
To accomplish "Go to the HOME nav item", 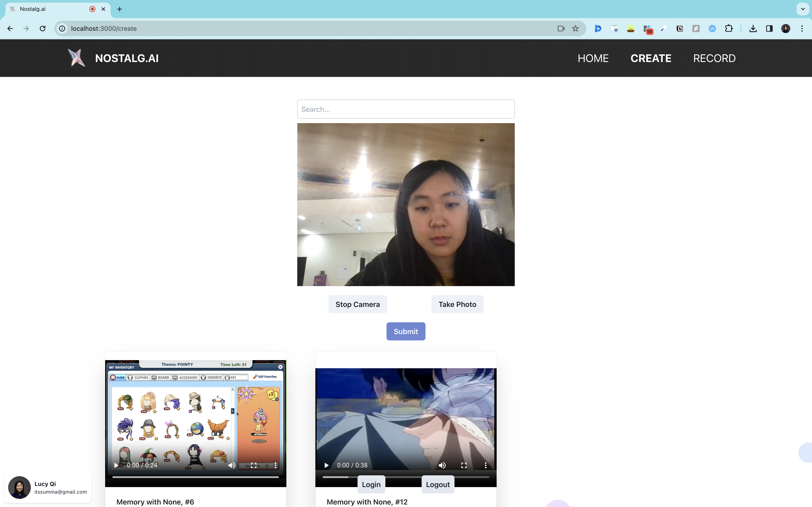I will [593, 58].
